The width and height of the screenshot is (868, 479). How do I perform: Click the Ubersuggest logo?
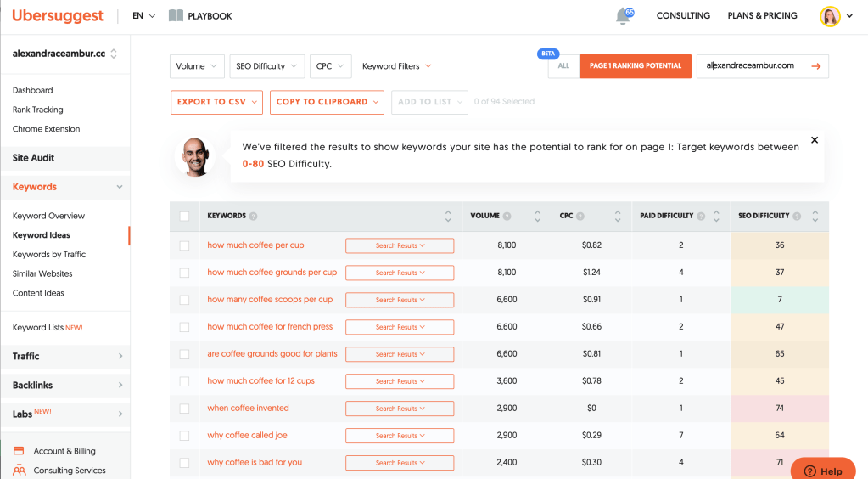58,15
